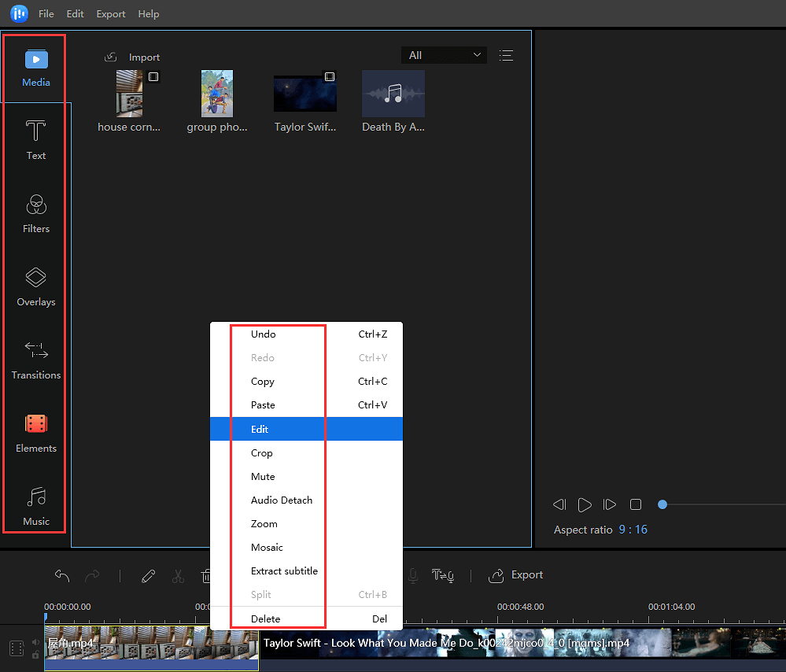Change the 9:16 aspect ratio setting
Image resolution: width=786 pixels, height=672 pixels.
coord(633,530)
